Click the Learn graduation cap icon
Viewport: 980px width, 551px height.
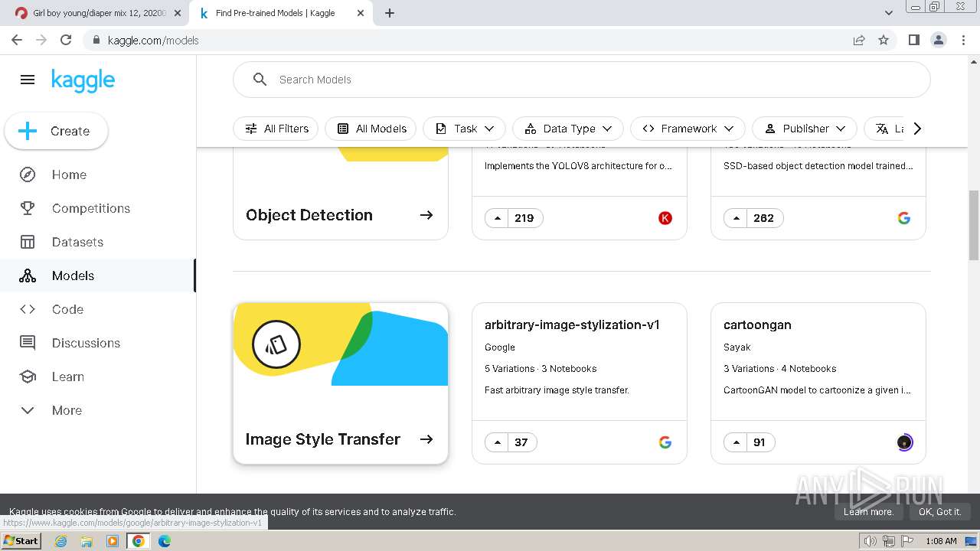[x=28, y=377]
